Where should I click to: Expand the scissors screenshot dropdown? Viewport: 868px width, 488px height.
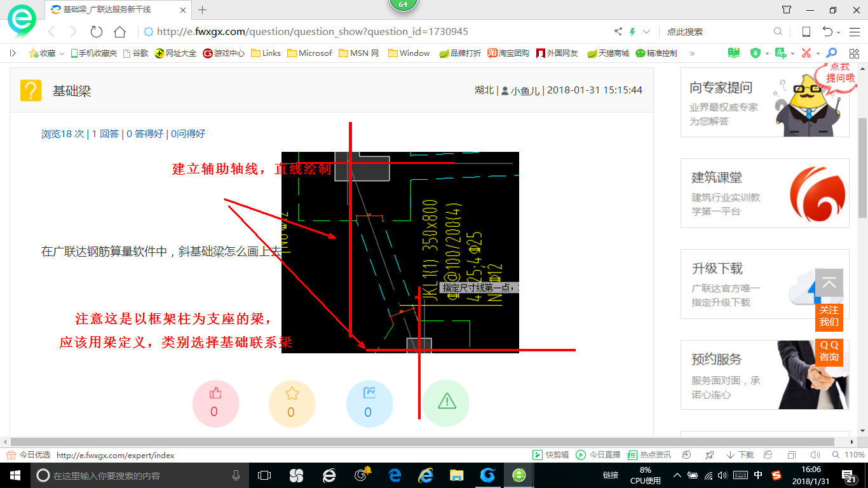tap(818, 54)
